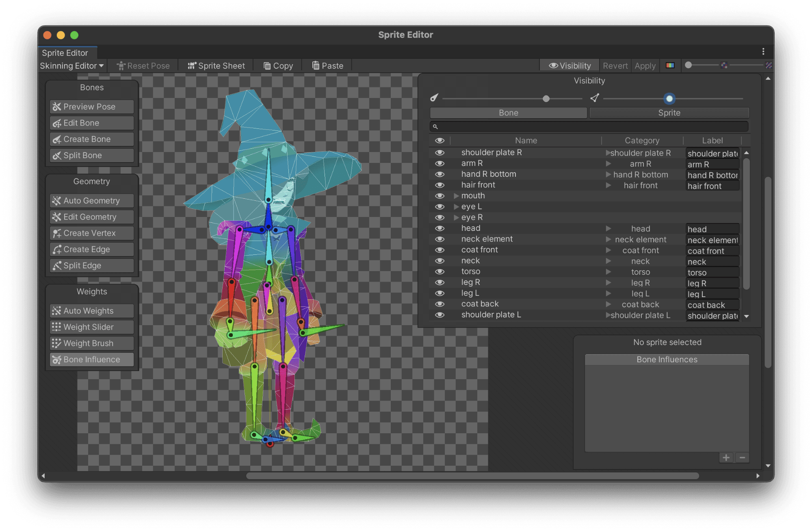Activate the Create Bone tool
The image size is (812, 532).
92,139
